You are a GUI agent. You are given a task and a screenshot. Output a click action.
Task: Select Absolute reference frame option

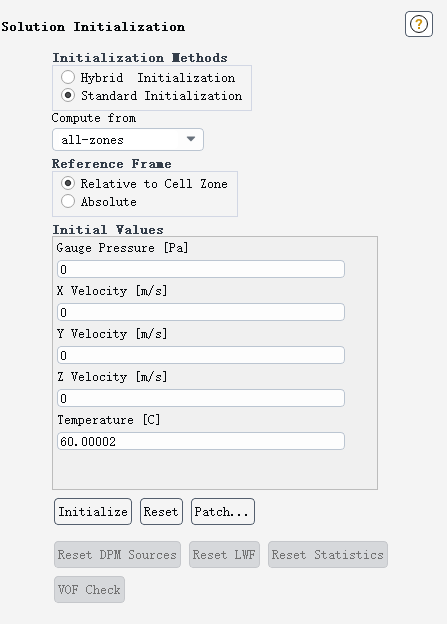[68, 201]
